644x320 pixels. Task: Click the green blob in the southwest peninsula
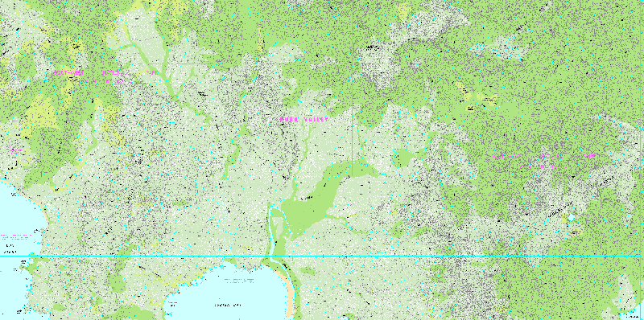117,281
